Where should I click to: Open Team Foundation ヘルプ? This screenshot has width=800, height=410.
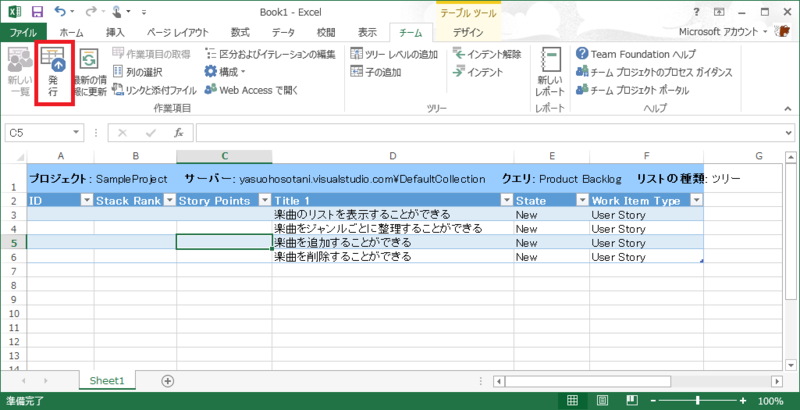coord(636,54)
